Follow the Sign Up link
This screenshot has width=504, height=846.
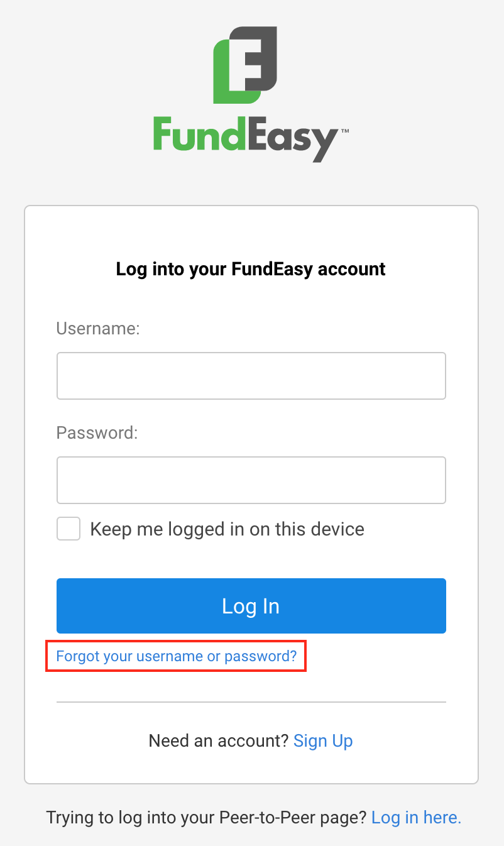coord(323,740)
